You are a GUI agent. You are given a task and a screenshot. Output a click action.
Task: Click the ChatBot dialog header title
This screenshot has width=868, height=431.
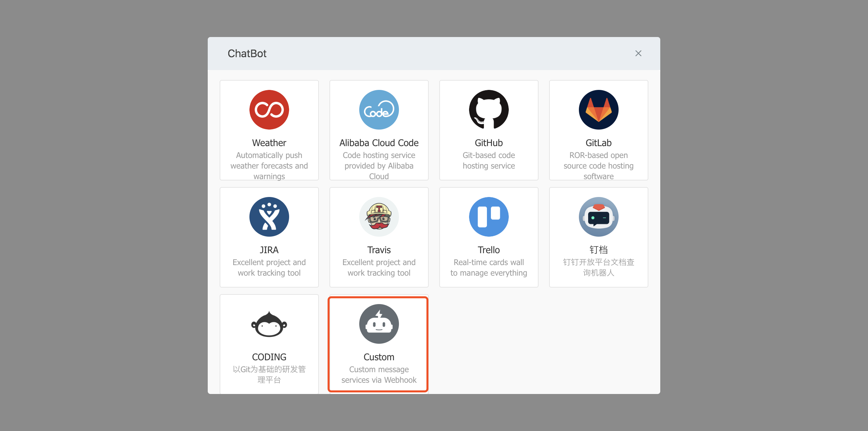click(247, 53)
